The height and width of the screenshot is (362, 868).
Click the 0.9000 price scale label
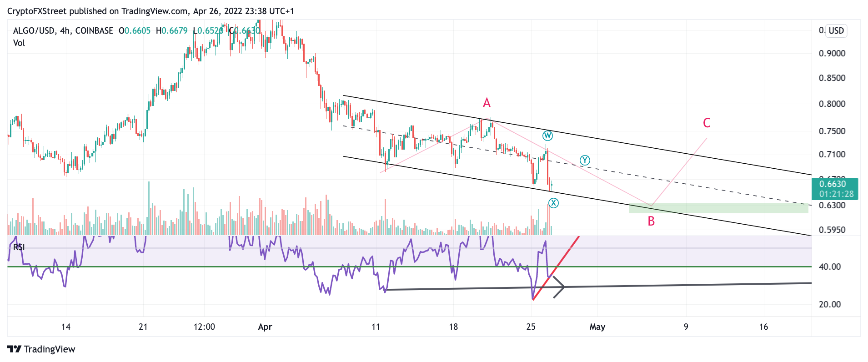[x=832, y=53]
